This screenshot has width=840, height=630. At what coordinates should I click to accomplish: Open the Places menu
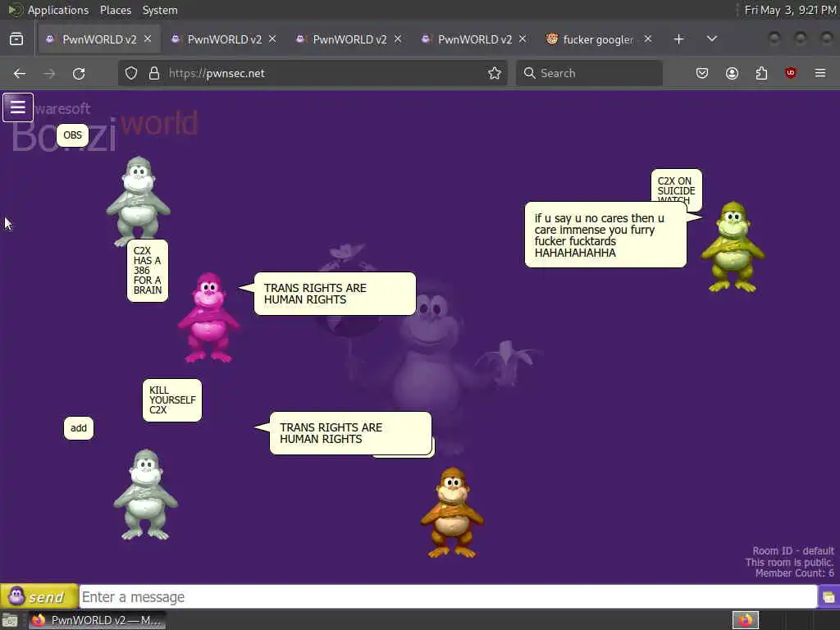(116, 10)
